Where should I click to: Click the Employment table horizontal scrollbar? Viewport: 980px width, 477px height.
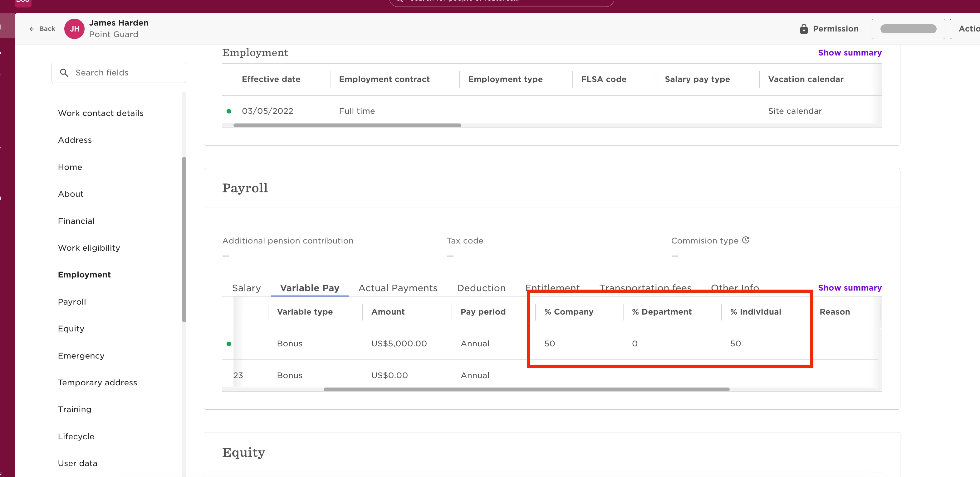[x=347, y=125]
